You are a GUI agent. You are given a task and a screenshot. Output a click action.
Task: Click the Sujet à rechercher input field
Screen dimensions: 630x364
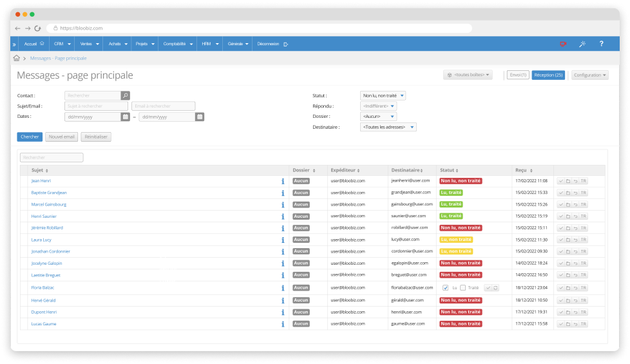[96, 106]
